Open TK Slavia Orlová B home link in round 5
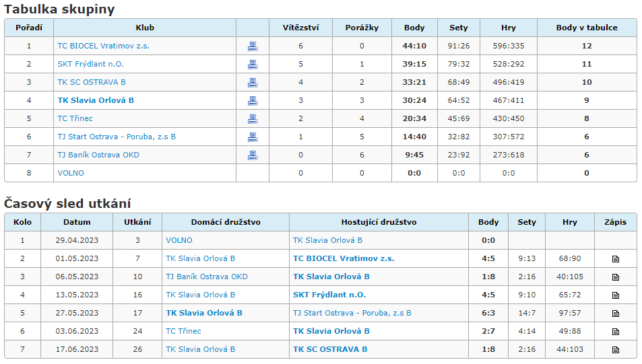This screenshot has width=642, height=364. [204, 313]
